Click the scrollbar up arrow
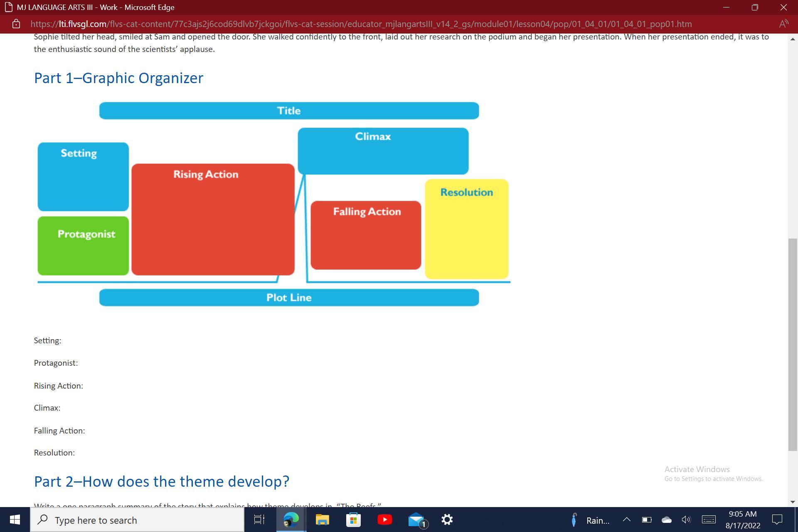This screenshot has width=798, height=532. [793, 39]
